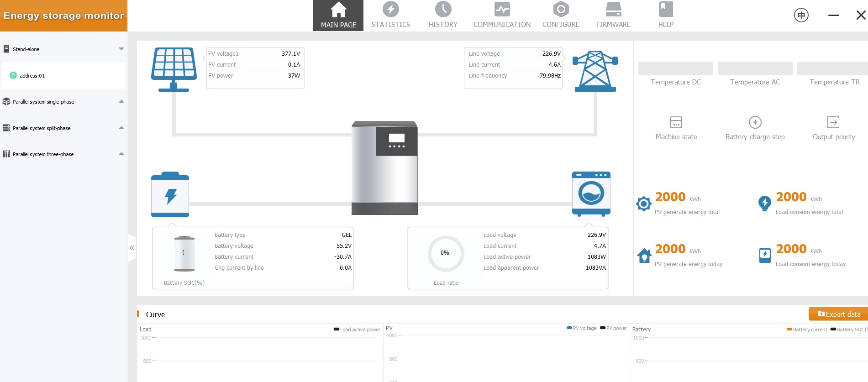868x382 pixels.
Task: Open the Statistics tab
Action: point(390,16)
